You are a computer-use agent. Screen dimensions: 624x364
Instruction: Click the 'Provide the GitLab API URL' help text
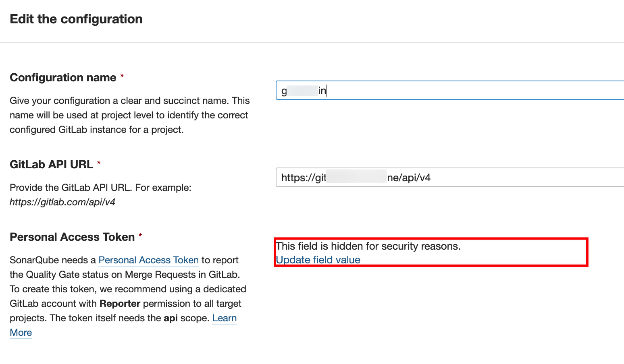[x=100, y=188]
